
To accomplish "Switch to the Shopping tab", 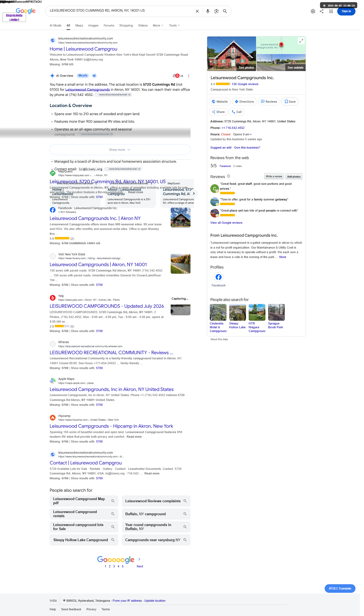I will pyautogui.click(x=126, y=25).
